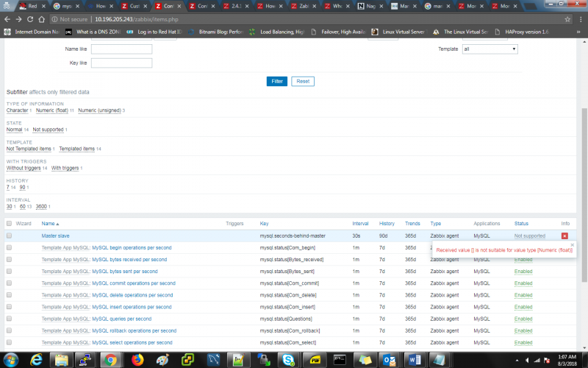Filter subfilter by Not supported state
This screenshot has height=368, width=588.
(x=48, y=130)
